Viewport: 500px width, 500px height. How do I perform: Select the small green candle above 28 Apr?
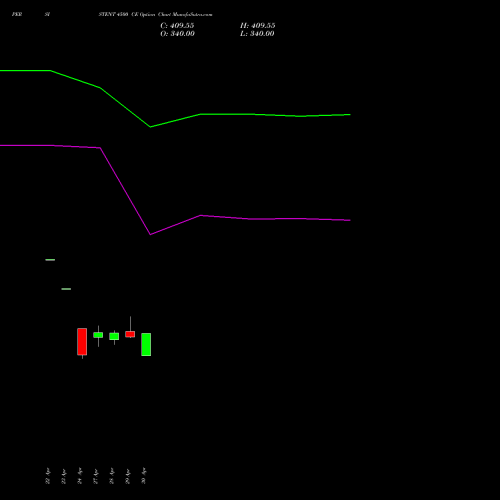click(x=114, y=336)
